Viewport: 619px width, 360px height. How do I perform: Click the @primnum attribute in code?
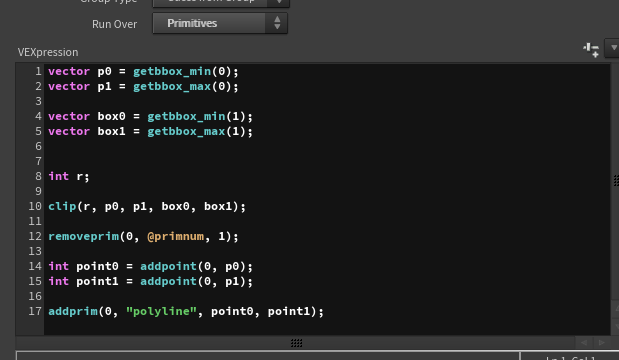pos(176,236)
